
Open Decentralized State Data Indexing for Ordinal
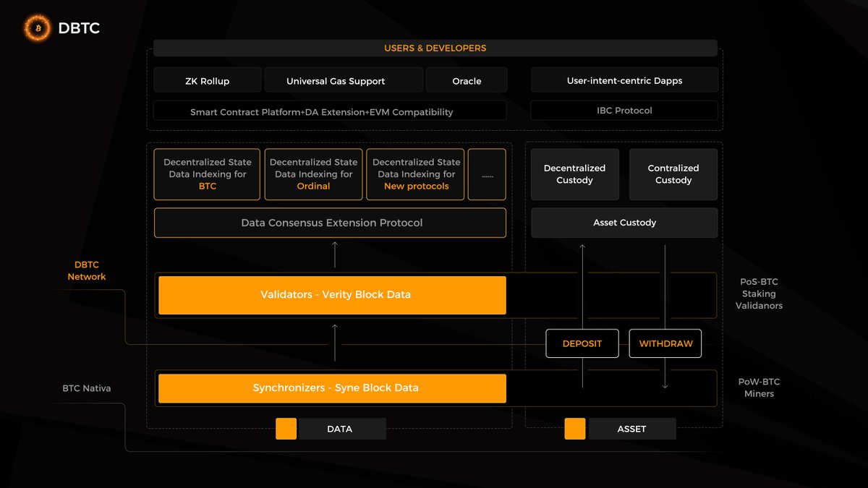[x=313, y=174]
